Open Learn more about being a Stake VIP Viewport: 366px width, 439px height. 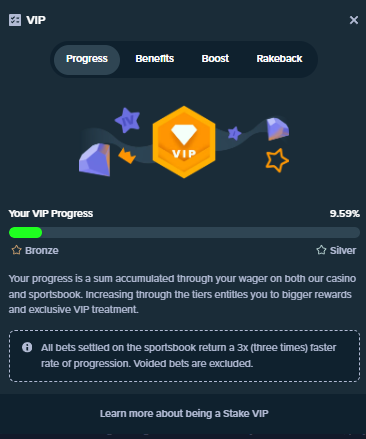(x=184, y=414)
